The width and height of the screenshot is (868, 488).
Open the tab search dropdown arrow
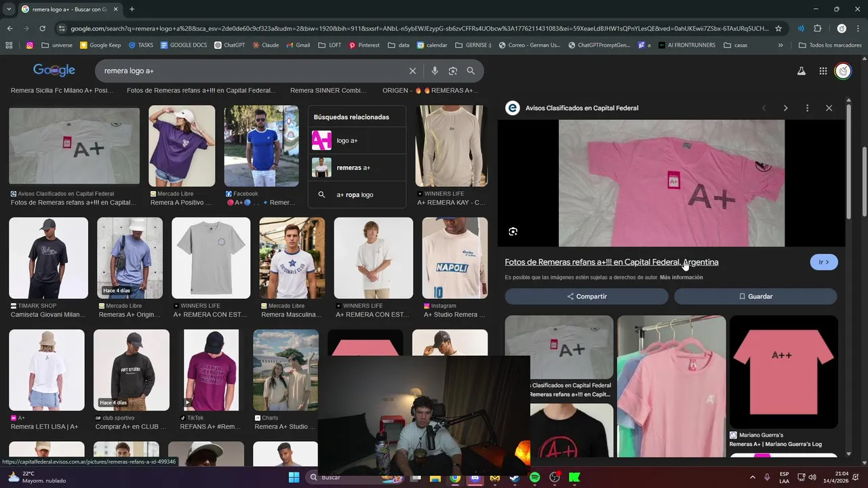click(9, 9)
